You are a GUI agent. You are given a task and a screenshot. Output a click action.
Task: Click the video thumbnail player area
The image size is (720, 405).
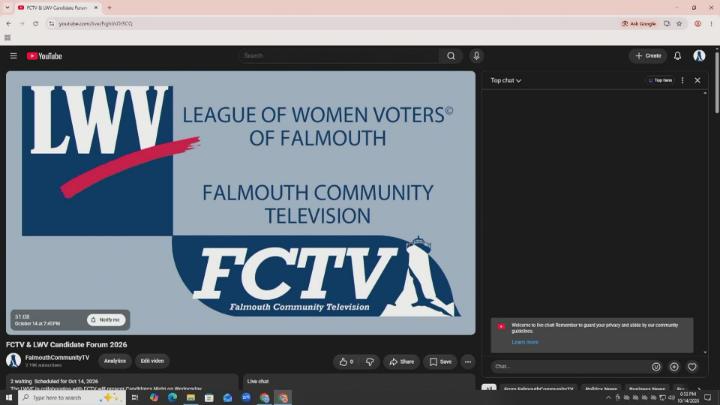point(241,202)
